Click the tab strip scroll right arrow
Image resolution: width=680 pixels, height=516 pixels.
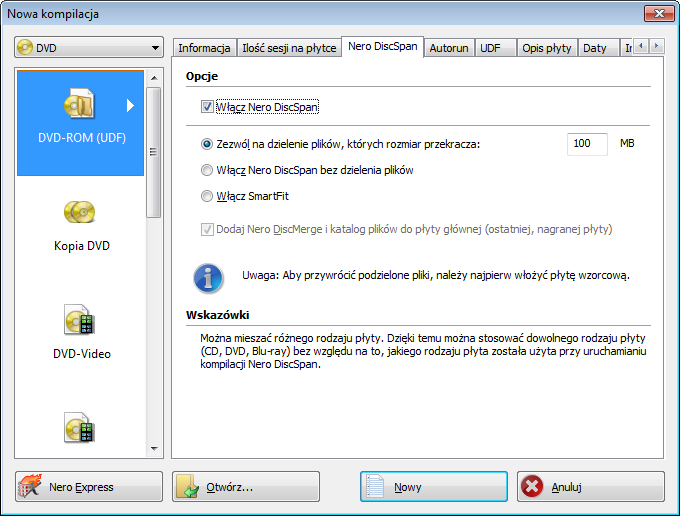pos(657,46)
